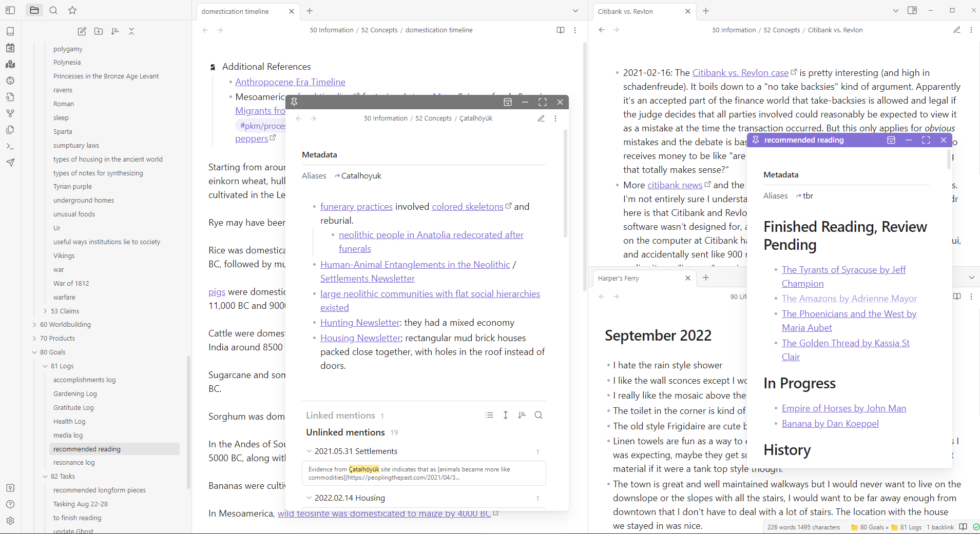
Task: Open help question mark icon
Action: click(x=10, y=504)
